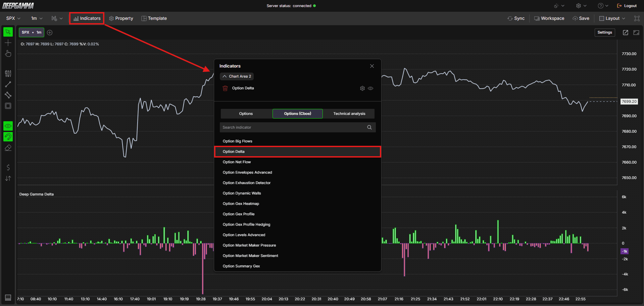This screenshot has height=306, width=644.
Task: Open the Layout dropdown
Action: coord(612,18)
